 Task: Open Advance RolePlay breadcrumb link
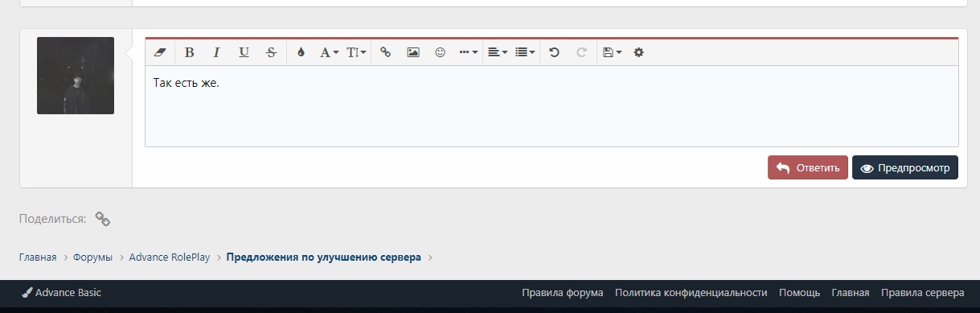170,257
